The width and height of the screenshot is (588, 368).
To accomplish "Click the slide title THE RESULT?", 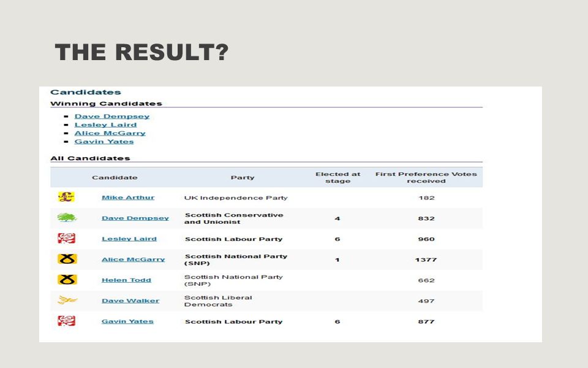I will [x=141, y=52].
